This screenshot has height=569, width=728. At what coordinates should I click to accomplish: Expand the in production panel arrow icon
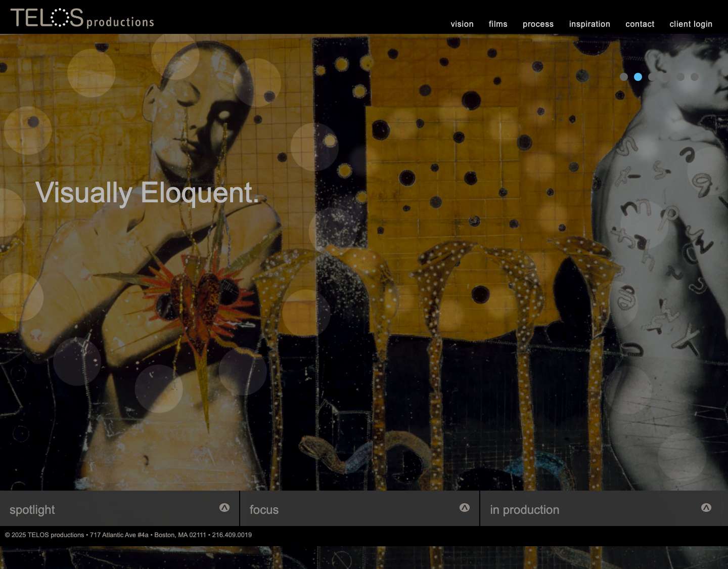tap(706, 507)
